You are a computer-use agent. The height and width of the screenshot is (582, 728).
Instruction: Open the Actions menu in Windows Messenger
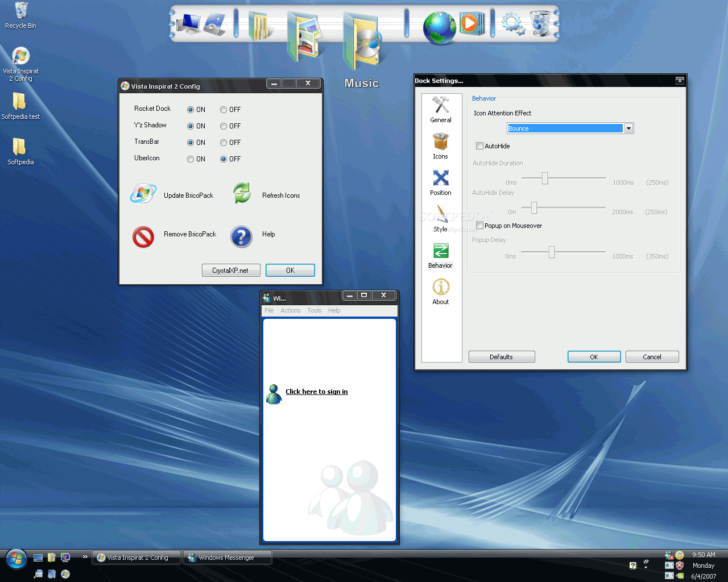(x=291, y=310)
